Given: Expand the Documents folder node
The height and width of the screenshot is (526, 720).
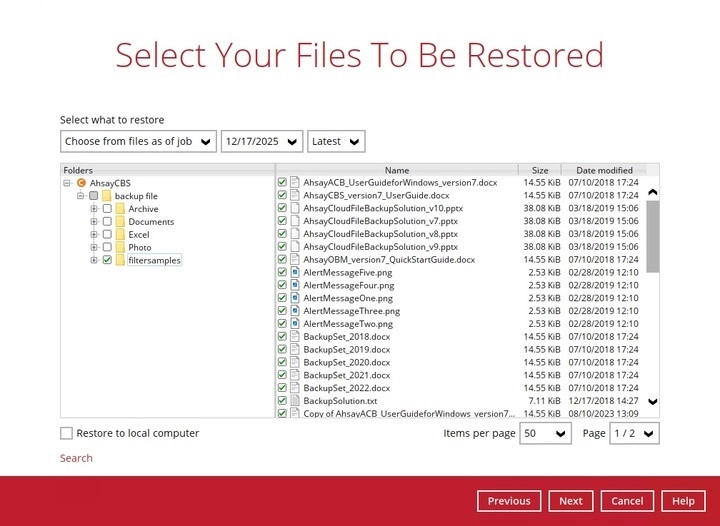Looking at the screenshot, I should 94,222.
